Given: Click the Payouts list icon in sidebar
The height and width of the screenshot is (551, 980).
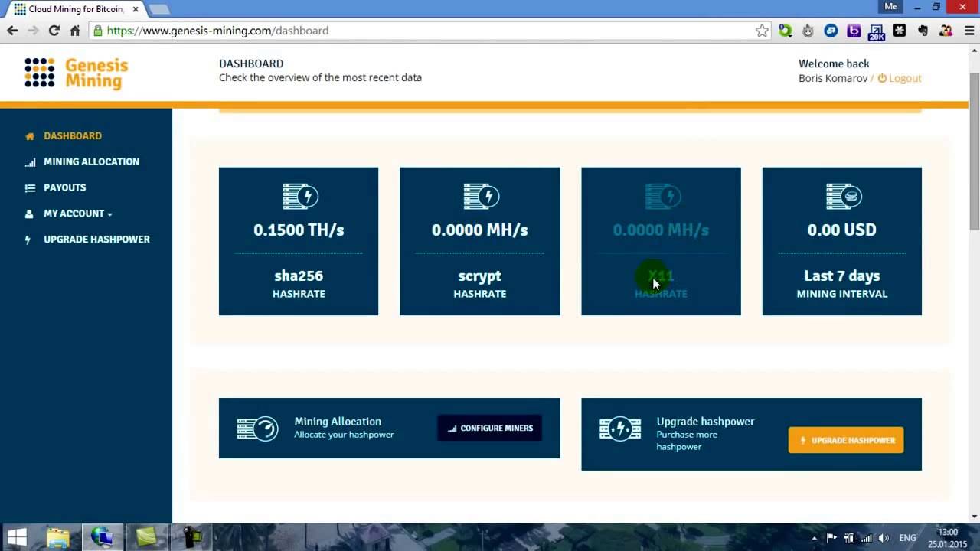Looking at the screenshot, I should 30,188.
